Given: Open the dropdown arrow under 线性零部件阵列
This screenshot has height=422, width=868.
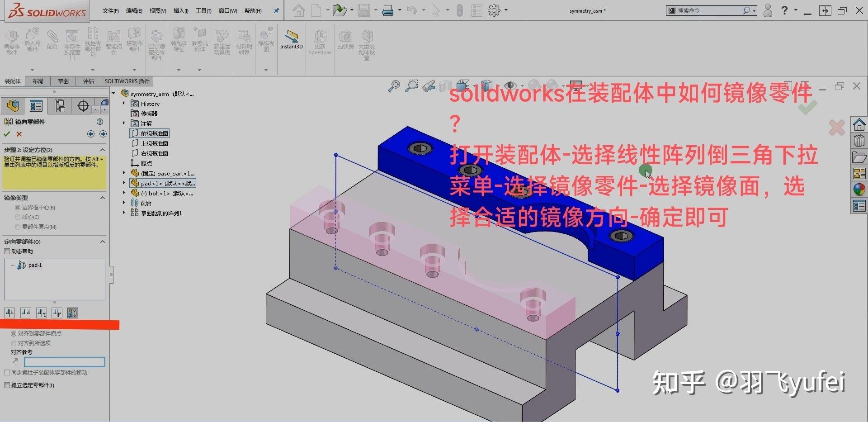Looking at the screenshot, I should 93,70.
